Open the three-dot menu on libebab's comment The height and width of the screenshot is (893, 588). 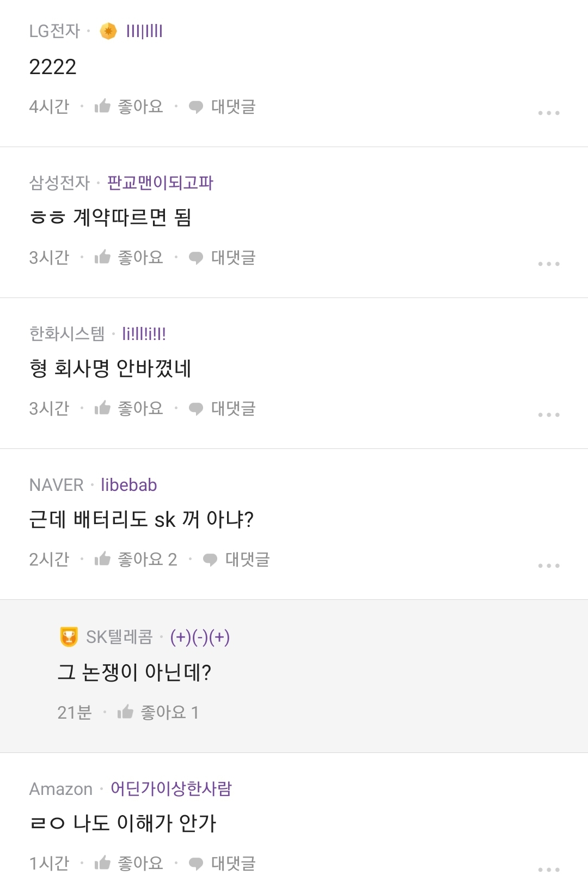pyautogui.click(x=548, y=566)
